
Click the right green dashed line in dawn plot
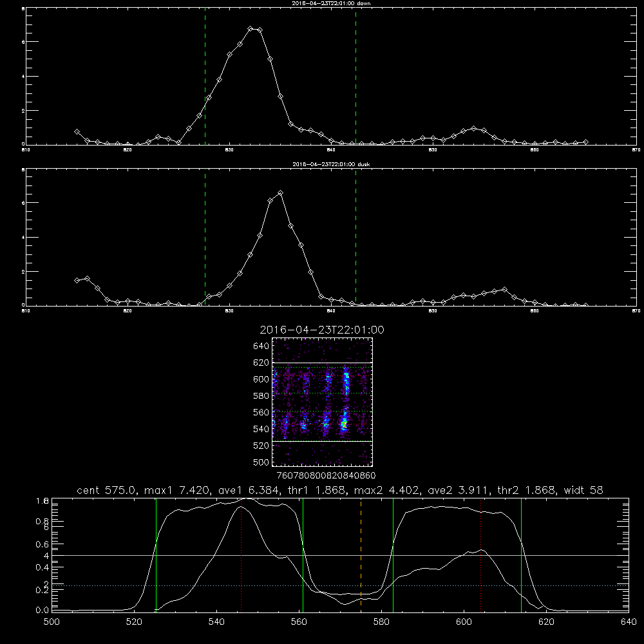click(355, 77)
